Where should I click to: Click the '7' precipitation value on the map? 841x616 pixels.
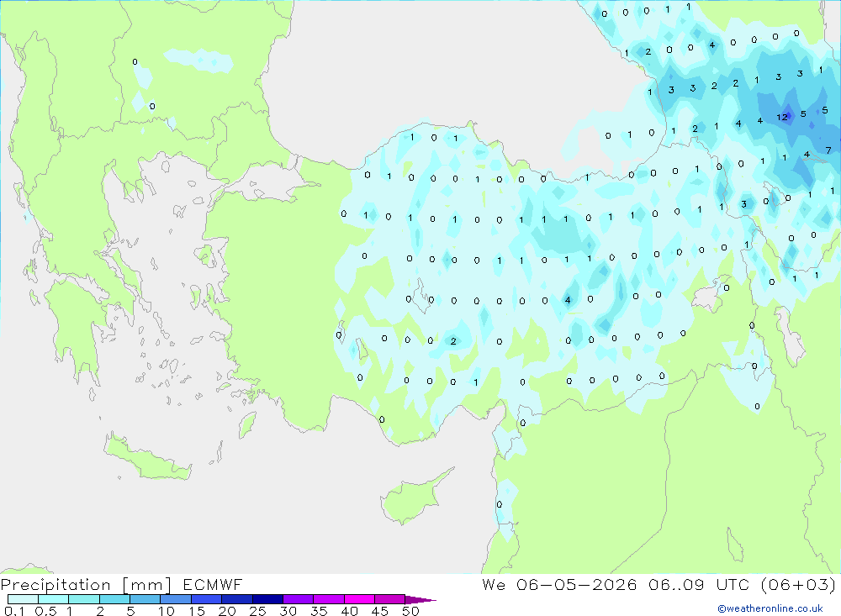point(828,150)
